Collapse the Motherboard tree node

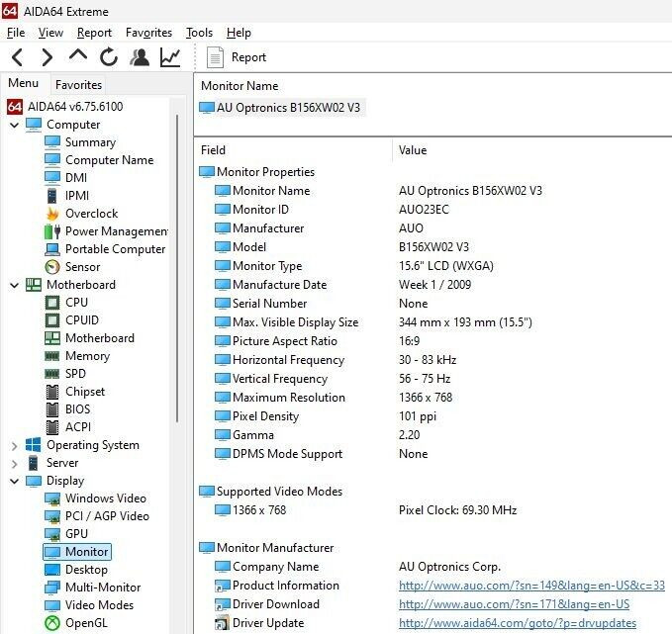(14, 285)
